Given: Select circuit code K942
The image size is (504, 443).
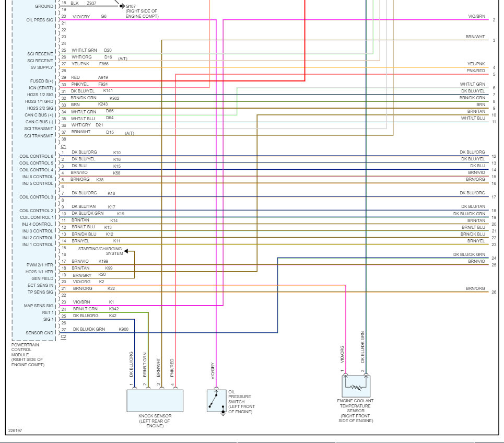Looking at the screenshot, I should [x=114, y=309].
